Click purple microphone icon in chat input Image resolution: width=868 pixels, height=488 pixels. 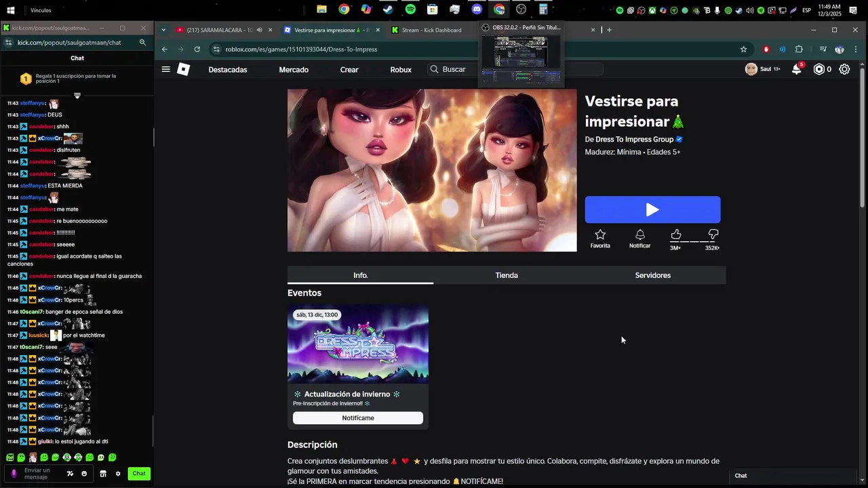14,474
